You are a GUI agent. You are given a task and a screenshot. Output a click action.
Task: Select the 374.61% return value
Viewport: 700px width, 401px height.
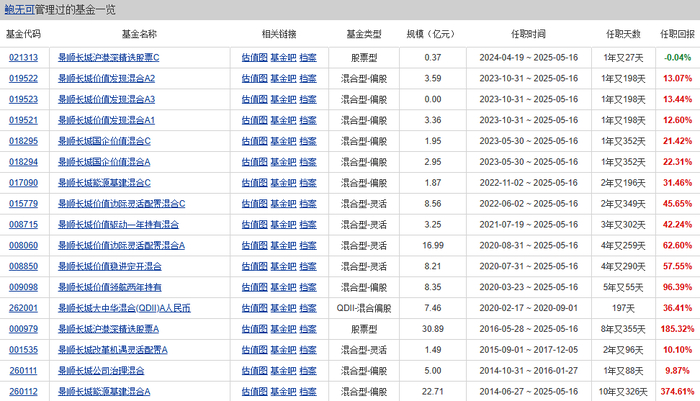click(677, 392)
